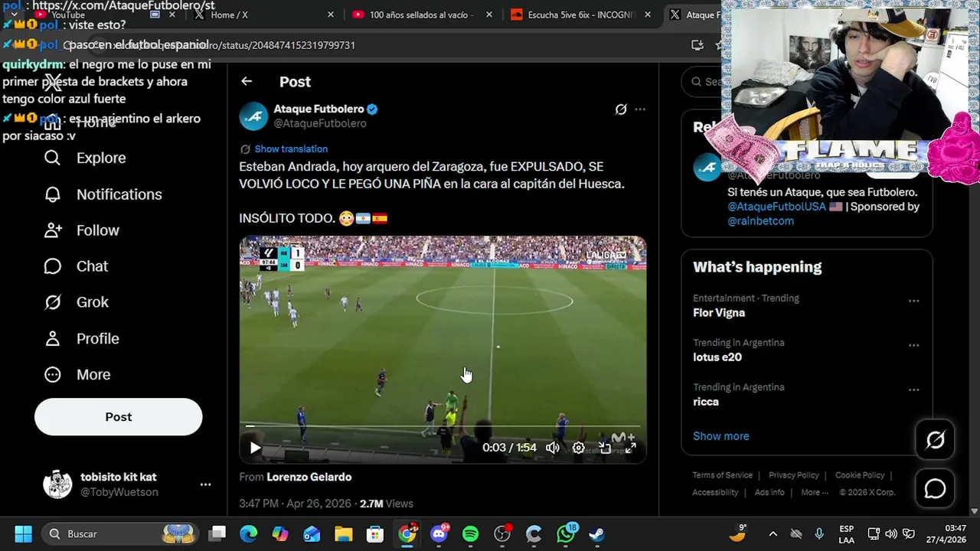Screen dimensions: 980x551
Task: Mute the video with the speaker icon
Action: point(553,448)
